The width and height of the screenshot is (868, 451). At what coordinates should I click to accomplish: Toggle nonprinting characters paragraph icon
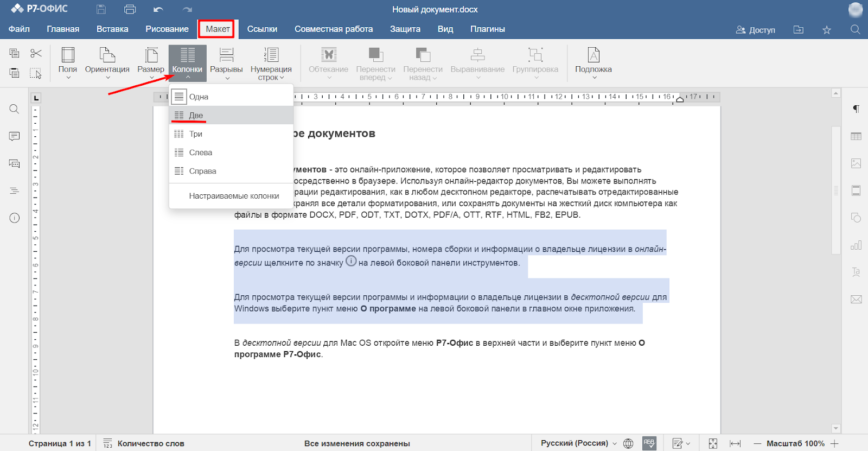tap(856, 109)
